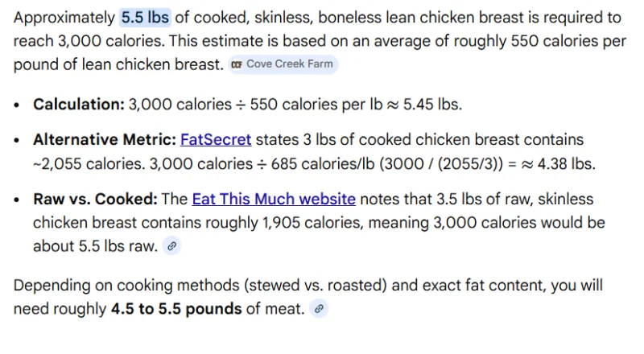This screenshot has height=354, width=644.
Task: Click the bullet point beside Alternative Metric
Action: tap(16, 141)
